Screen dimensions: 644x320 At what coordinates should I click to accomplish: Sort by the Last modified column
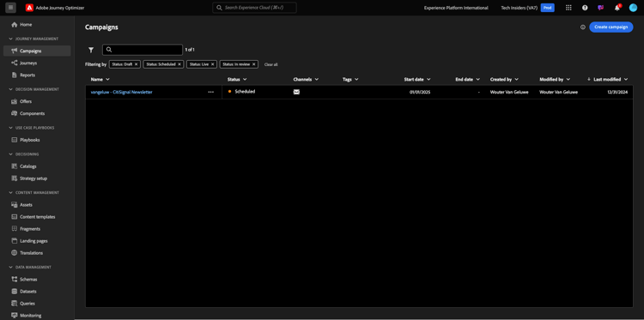tap(607, 79)
